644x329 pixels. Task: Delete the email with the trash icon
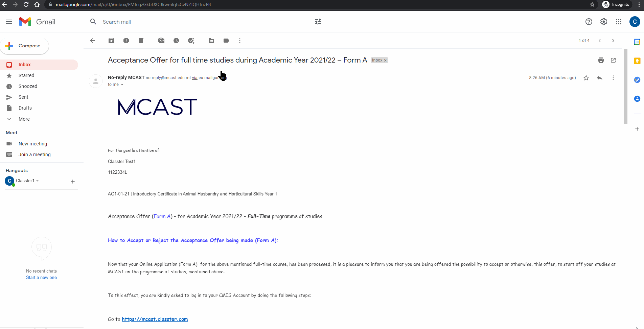pos(141,41)
